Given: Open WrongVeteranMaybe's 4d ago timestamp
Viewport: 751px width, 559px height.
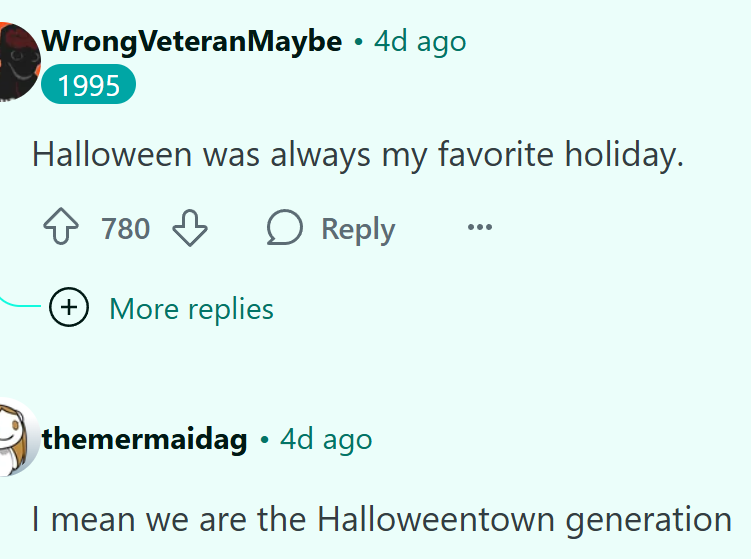Looking at the screenshot, I should coord(420,42).
